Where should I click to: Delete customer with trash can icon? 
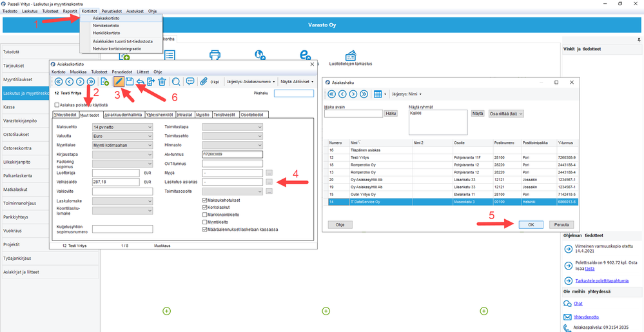[x=162, y=81]
